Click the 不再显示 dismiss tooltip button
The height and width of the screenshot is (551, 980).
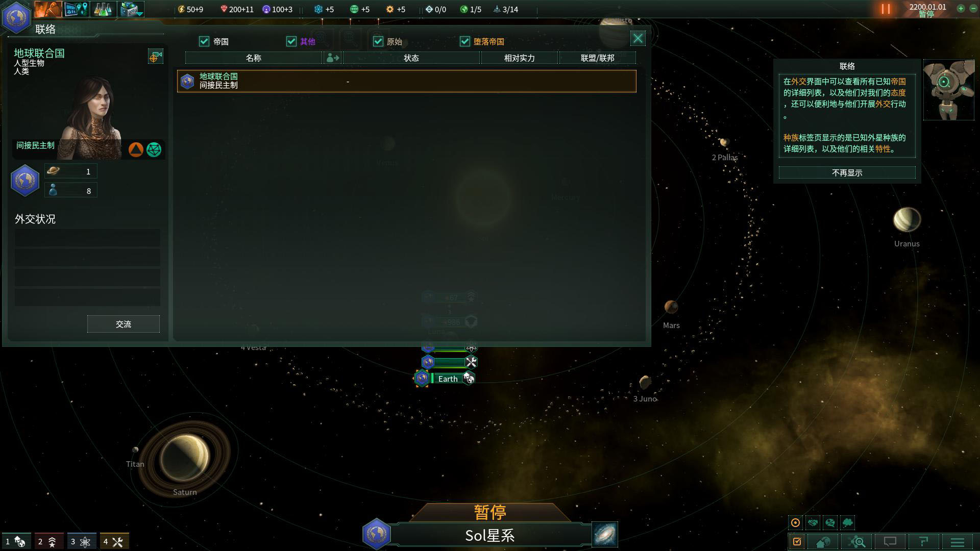pyautogui.click(x=847, y=172)
